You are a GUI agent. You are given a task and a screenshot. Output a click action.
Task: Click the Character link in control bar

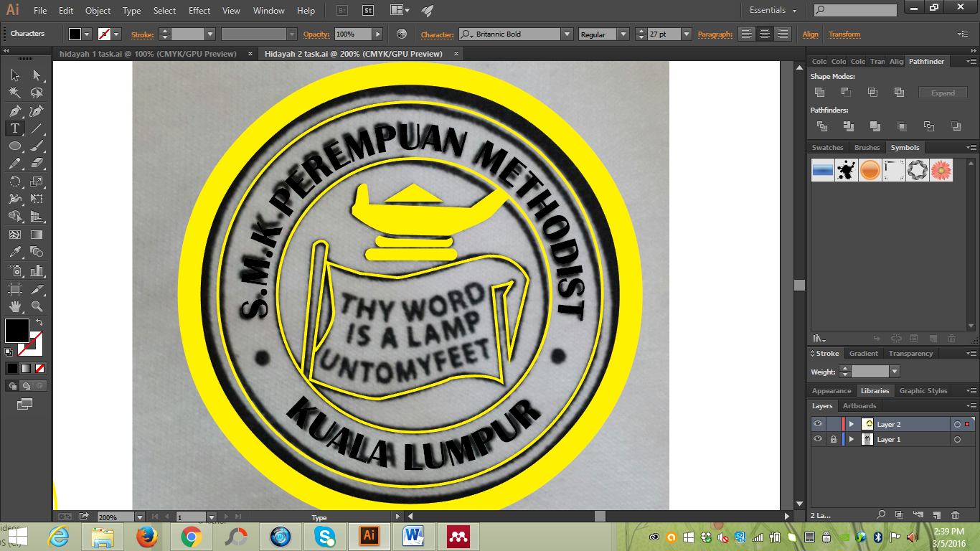click(x=437, y=34)
